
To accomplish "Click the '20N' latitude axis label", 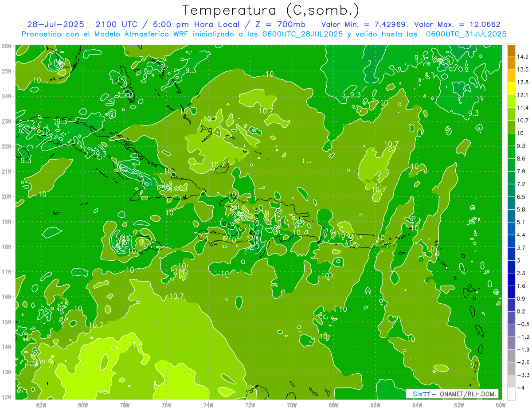I will click(7, 196).
